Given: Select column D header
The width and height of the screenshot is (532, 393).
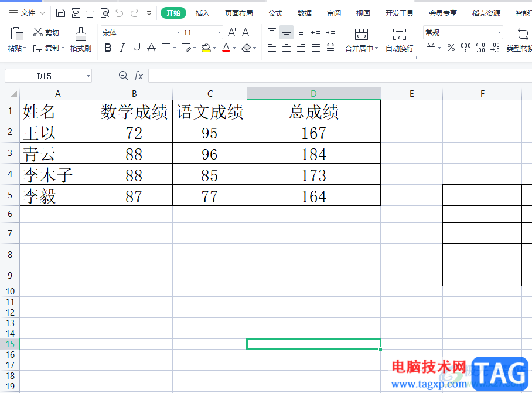Looking at the screenshot, I should pos(313,93).
